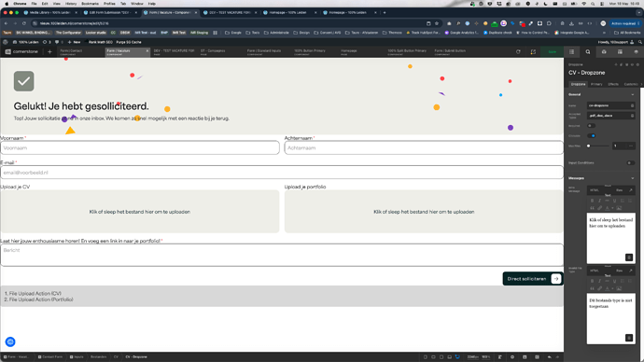Click the Bericht message textarea
644x362 pixels.
[x=282, y=255]
